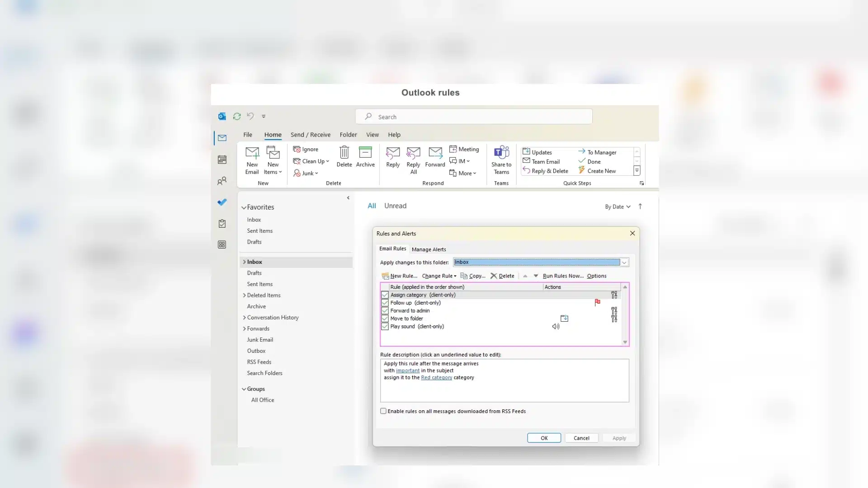Switch to the Folder ribbon tab
The height and width of the screenshot is (488, 868).
[349, 135]
